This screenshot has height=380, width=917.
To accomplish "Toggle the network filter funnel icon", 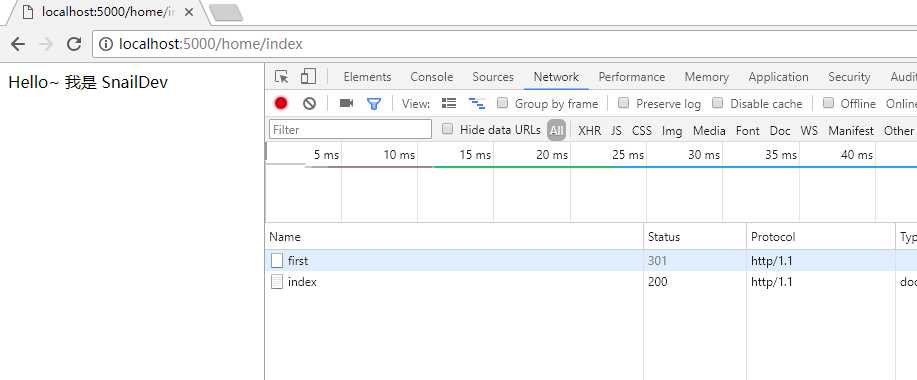I will click(x=374, y=103).
